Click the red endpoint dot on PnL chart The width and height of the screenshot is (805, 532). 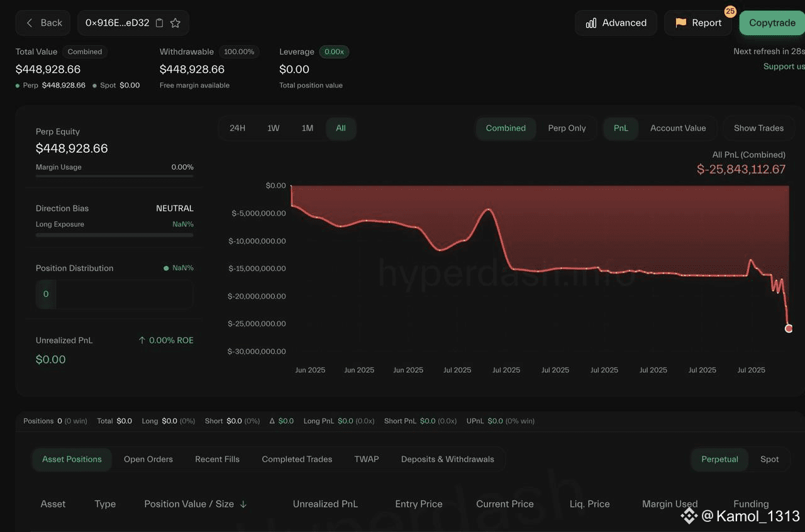click(x=789, y=328)
